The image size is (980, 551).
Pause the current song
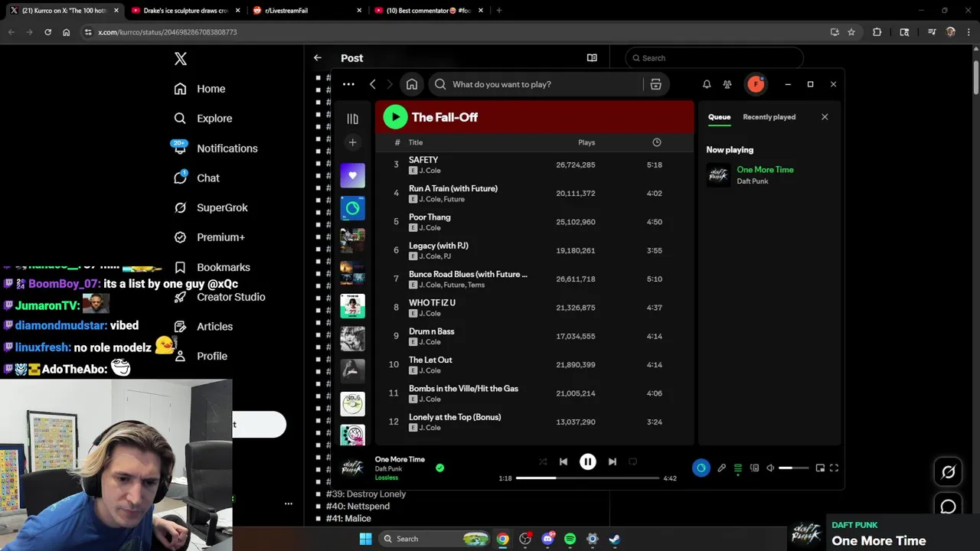(588, 461)
